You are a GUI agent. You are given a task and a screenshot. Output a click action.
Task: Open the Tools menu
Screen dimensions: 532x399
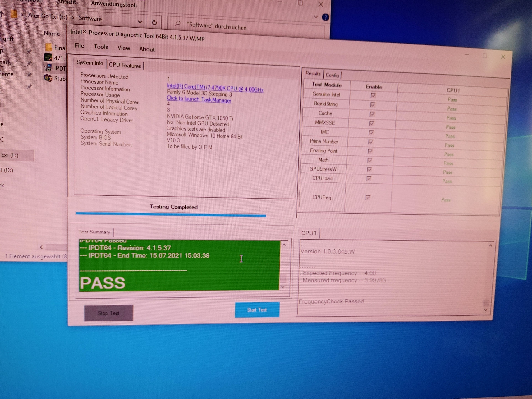(101, 47)
